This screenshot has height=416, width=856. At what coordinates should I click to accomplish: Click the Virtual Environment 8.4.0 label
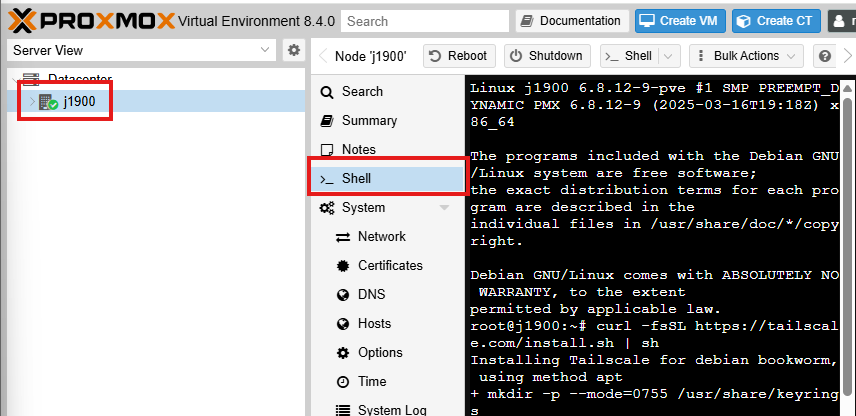pos(257,21)
